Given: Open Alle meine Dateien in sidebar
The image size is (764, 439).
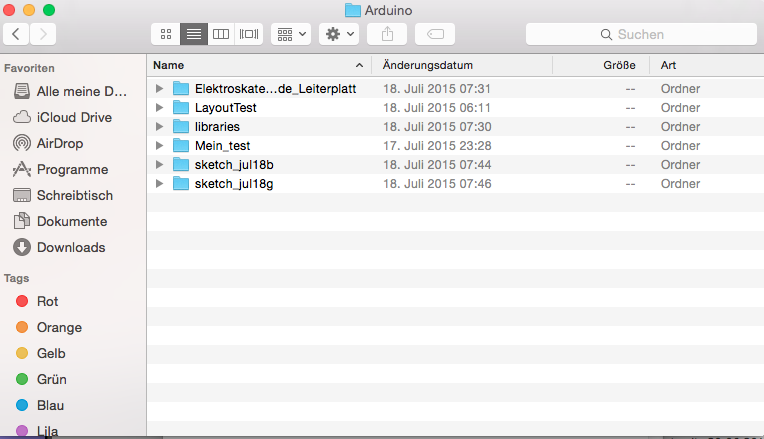Looking at the screenshot, I should (x=71, y=91).
